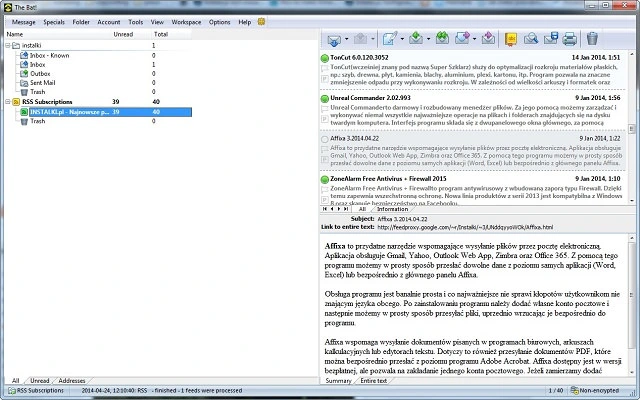Viewport: 640px width, 400px height.
Task: Collapse the instalki account tree
Action: click(x=7, y=45)
